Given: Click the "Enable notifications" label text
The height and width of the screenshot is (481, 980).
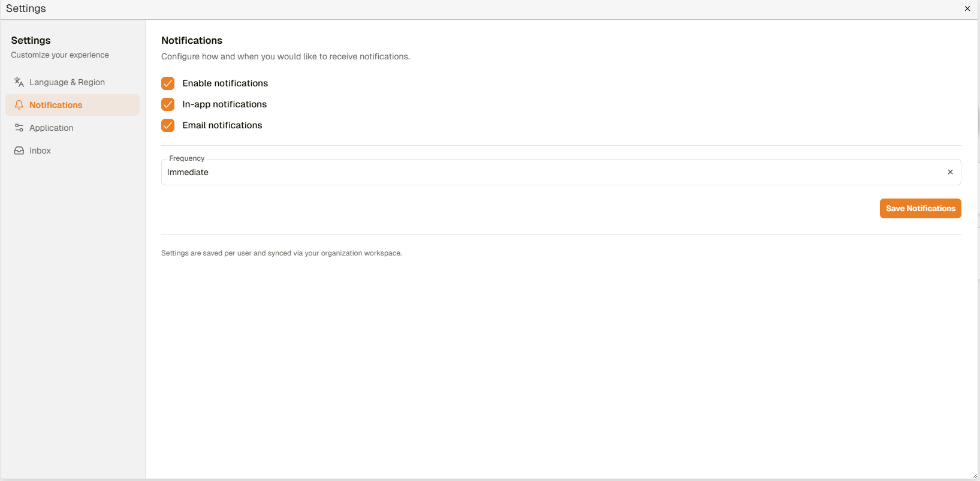Looking at the screenshot, I should [225, 83].
